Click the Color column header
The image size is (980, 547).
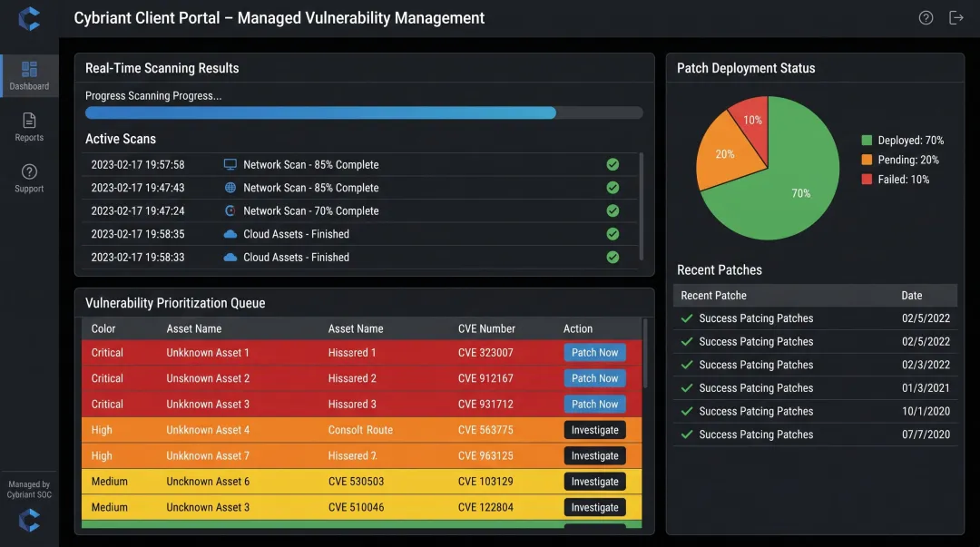click(103, 328)
